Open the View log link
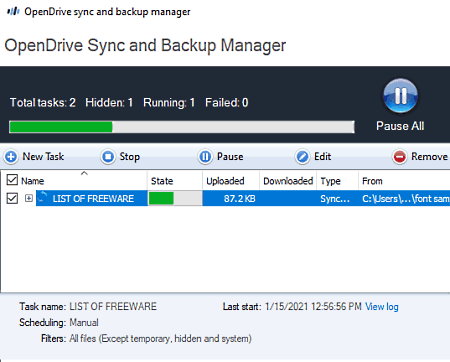Image resolution: width=450 pixels, height=362 pixels. (x=382, y=306)
